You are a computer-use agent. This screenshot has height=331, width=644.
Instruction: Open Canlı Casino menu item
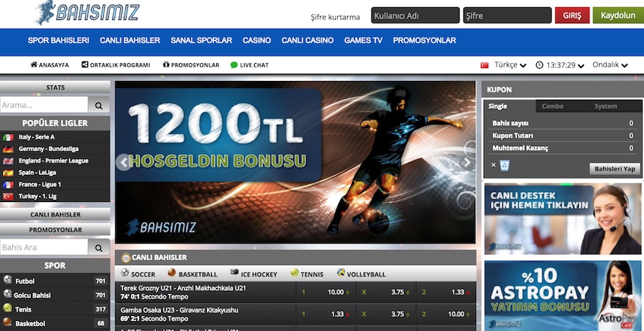[308, 40]
